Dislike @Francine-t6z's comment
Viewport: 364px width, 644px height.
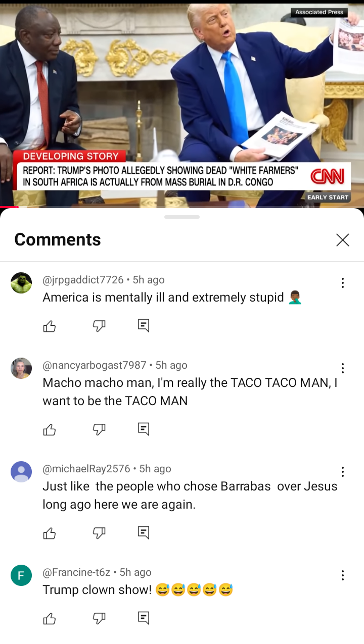tap(99, 618)
